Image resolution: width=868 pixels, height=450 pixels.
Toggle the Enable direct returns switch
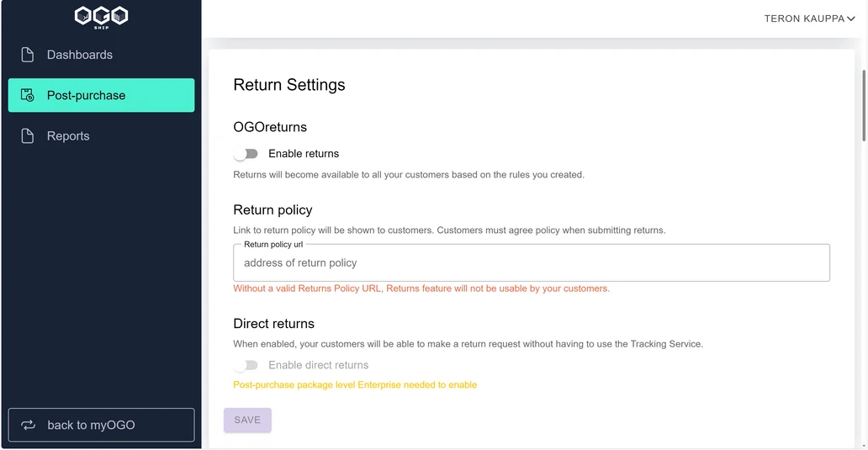pos(246,365)
